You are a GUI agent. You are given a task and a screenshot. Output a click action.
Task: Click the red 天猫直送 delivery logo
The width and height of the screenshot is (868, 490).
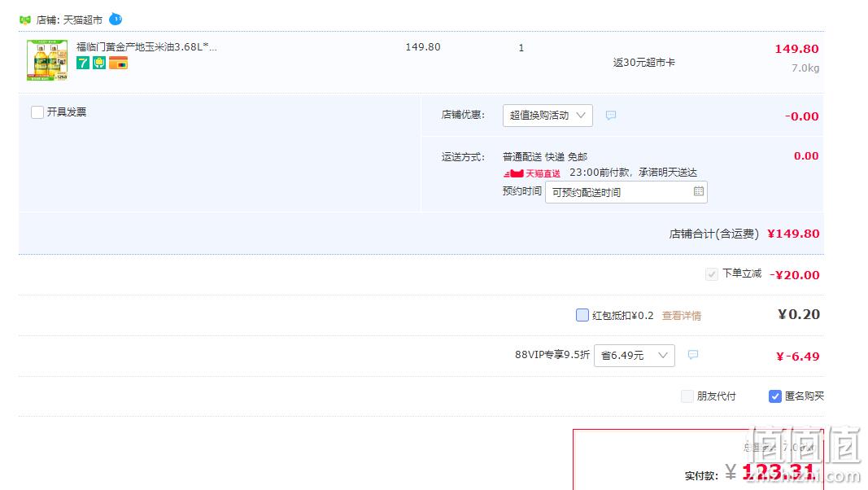pos(532,173)
